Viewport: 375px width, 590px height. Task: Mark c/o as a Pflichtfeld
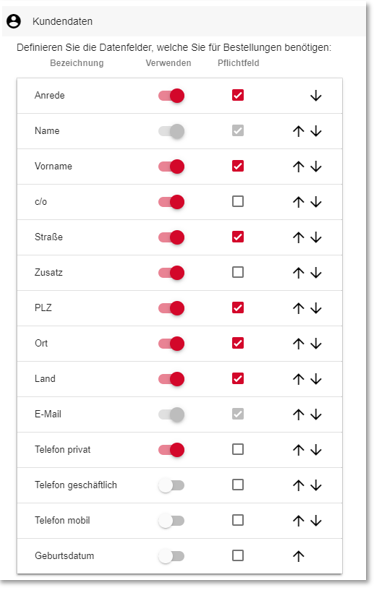238,201
